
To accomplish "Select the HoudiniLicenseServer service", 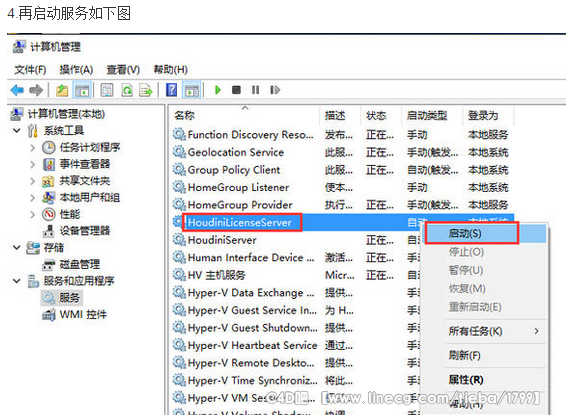I will coord(240,222).
